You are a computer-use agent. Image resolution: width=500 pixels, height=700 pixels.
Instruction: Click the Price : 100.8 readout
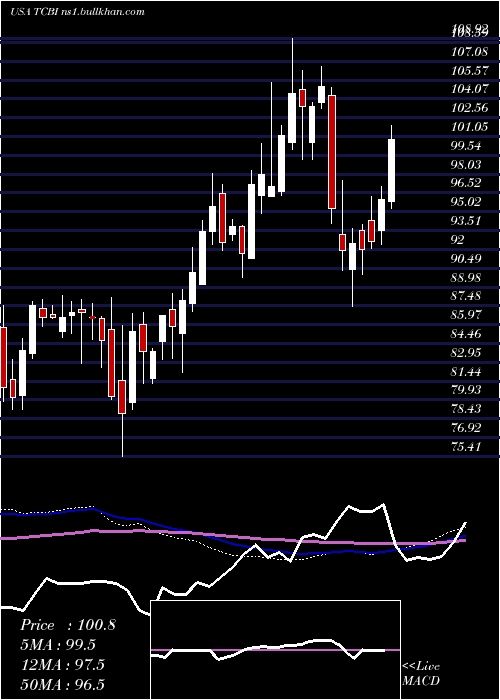(68, 625)
